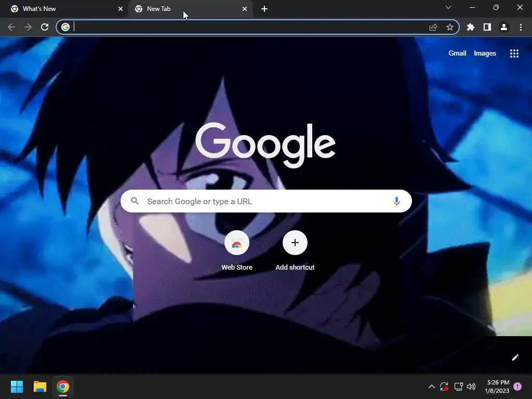532x399 pixels.
Task: Click the sync status tray icon
Action: pyautogui.click(x=444, y=387)
